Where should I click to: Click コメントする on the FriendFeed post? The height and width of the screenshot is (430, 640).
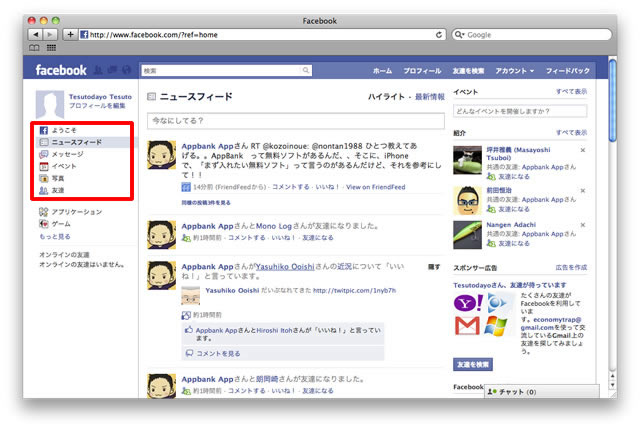291,187
